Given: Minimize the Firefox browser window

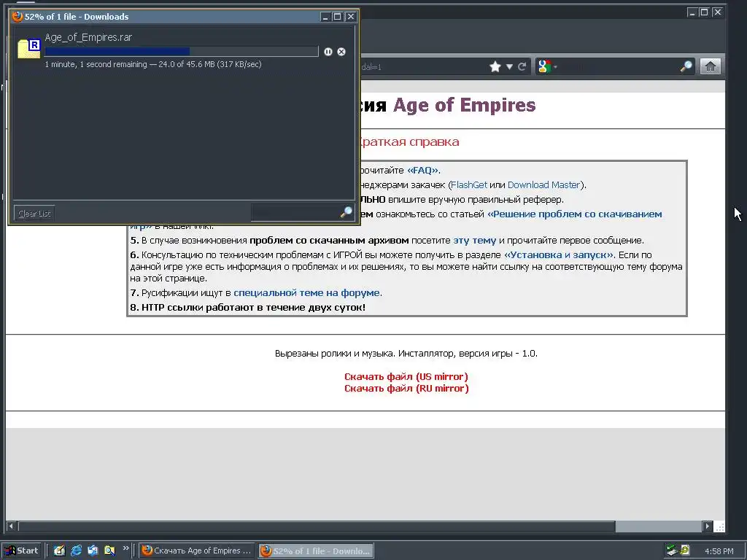Looking at the screenshot, I should pyautogui.click(x=692, y=12).
